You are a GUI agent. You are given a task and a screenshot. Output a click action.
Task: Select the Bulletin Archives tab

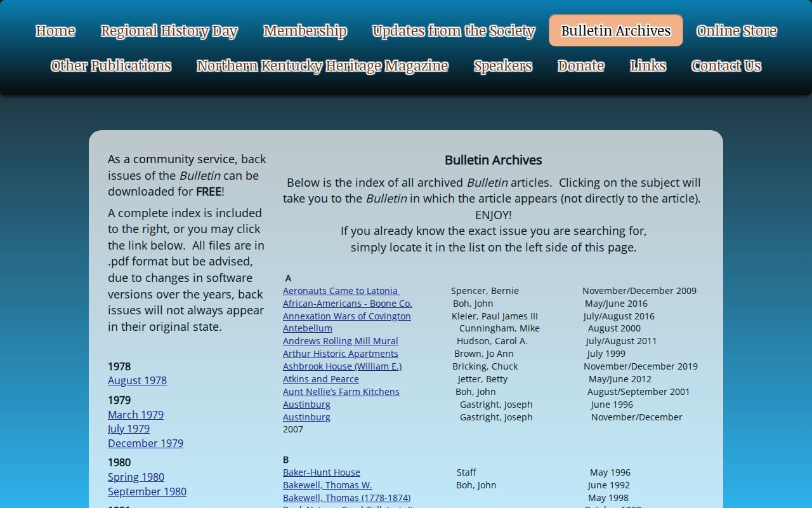tap(616, 30)
